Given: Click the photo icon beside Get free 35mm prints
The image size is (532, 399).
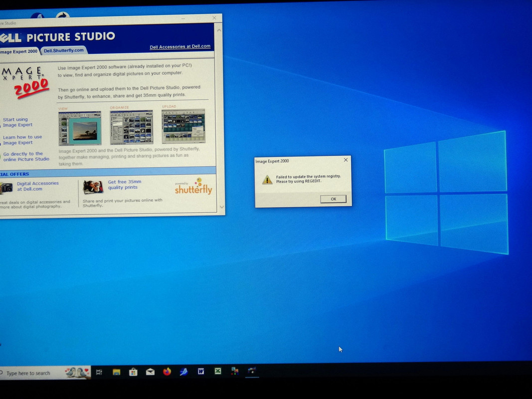Looking at the screenshot, I should point(93,187).
